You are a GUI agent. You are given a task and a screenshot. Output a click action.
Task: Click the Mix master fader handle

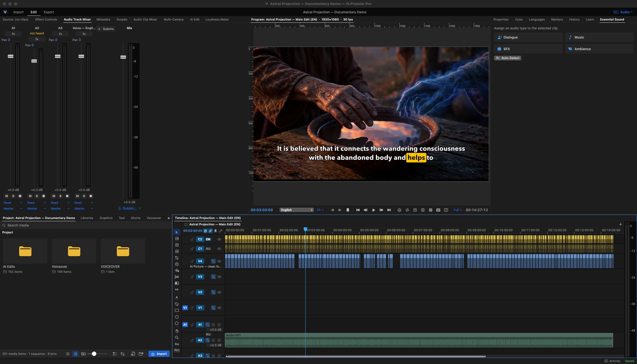(x=123, y=57)
